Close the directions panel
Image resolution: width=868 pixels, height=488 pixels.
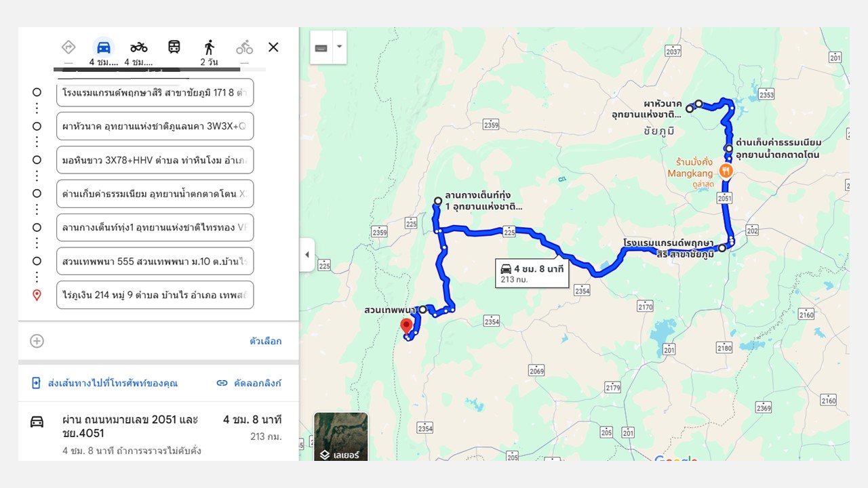pos(273,47)
